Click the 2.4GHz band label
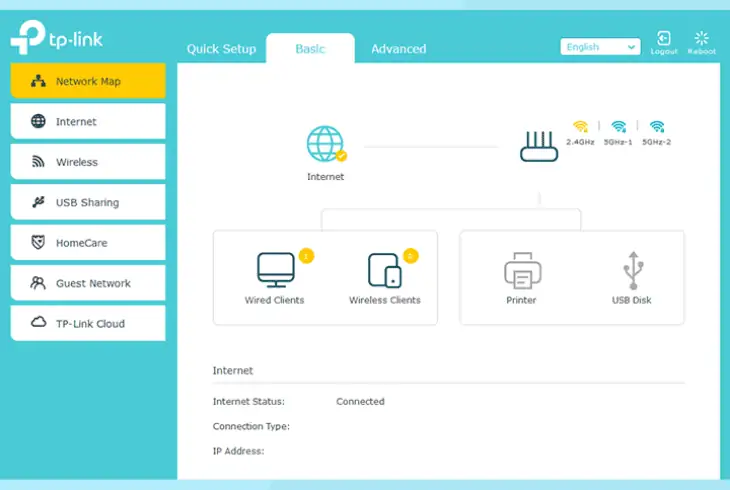 pyautogui.click(x=581, y=142)
